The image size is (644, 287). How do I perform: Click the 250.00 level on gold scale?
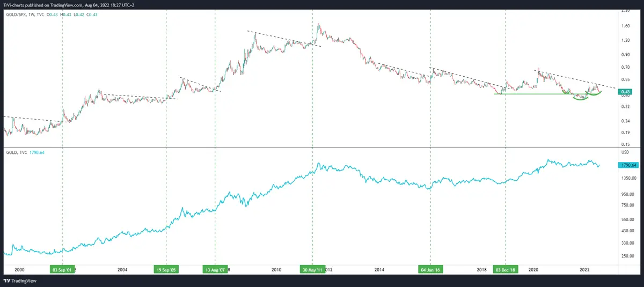627,256
